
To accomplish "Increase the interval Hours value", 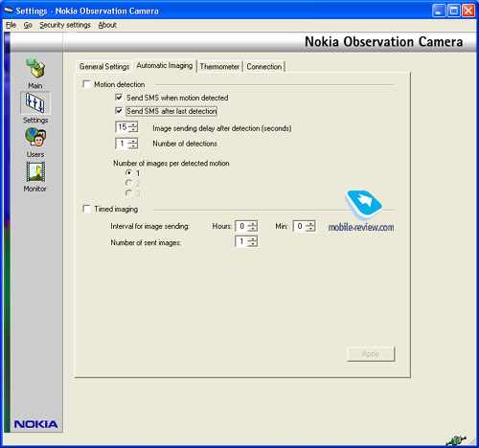I will [252, 223].
